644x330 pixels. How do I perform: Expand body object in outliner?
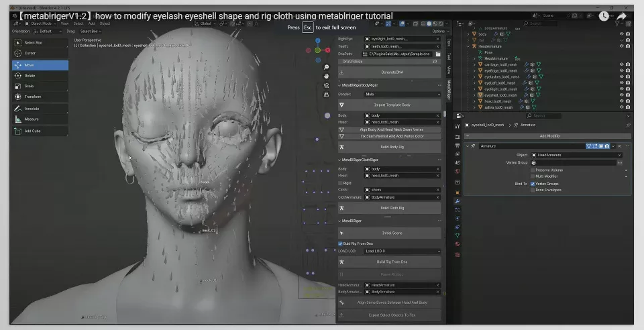(468, 34)
